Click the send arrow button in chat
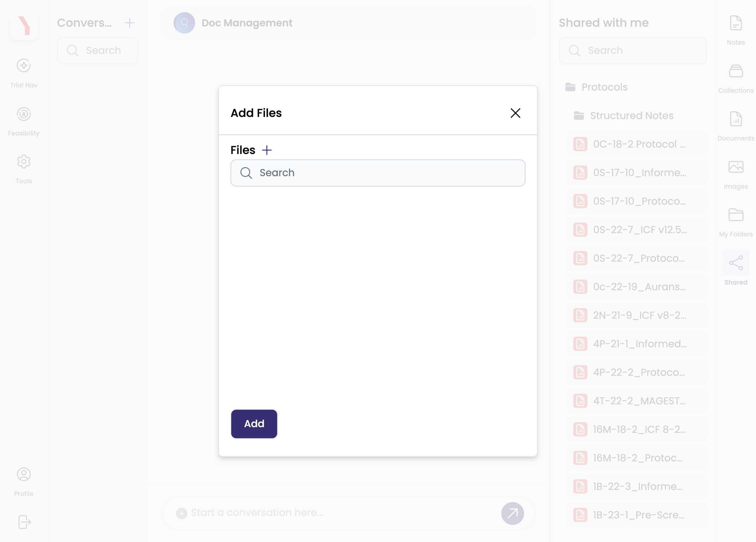The image size is (756, 542). point(512,513)
